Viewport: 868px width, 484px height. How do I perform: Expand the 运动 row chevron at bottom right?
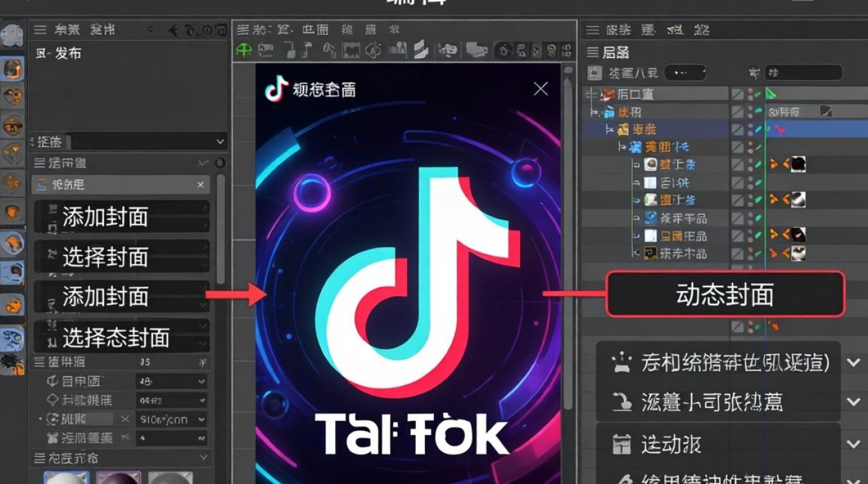[x=853, y=444]
